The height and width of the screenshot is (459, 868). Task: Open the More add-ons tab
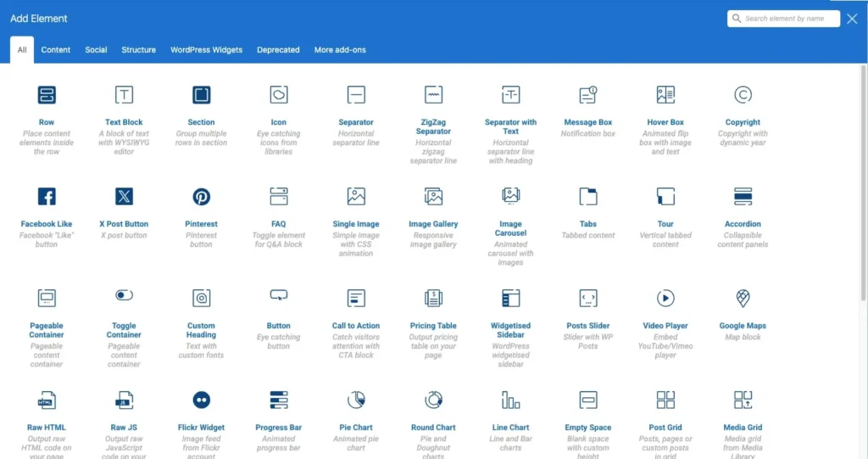[340, 50]
